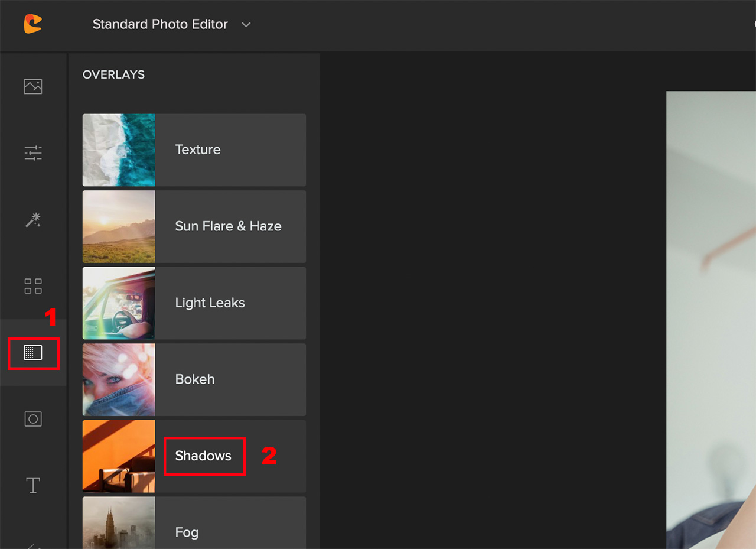Click the Bokeh portrait thumbnail
Image resolution: width=756 pixels, height=549 pixels.
(x=119, y=379)
